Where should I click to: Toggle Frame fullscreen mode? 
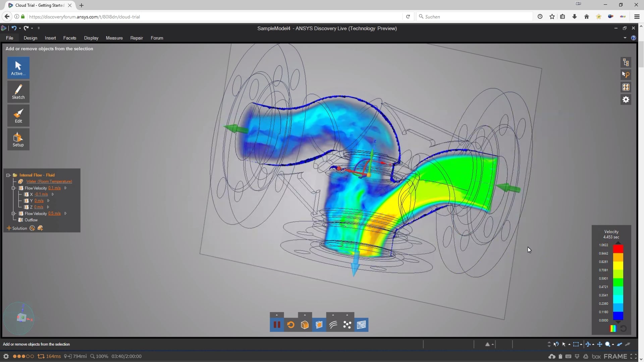pyautogui.click(x=633, y=356)
